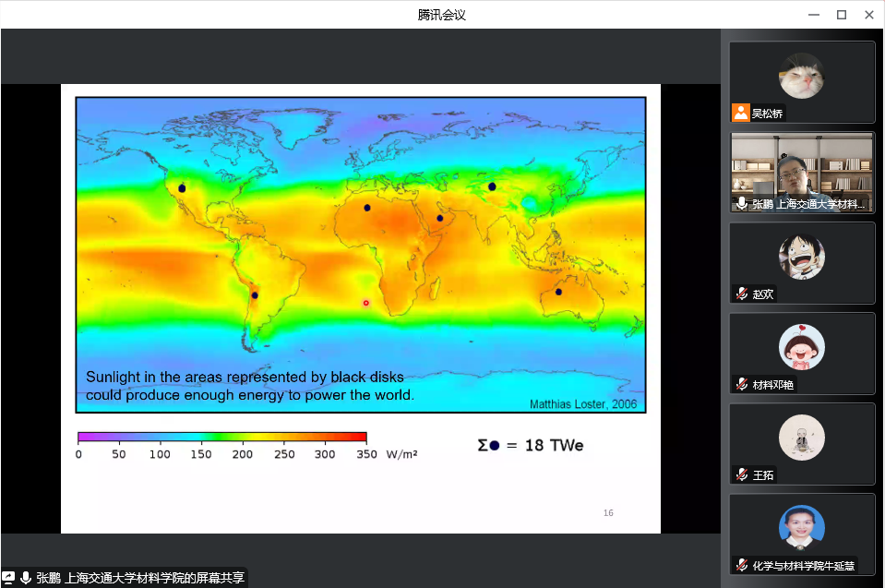This screenshot has height=588, width=885.
Task: Click the muted mic icon beside 材料邓艳
Action: pyautogui.click(x=741, y=384)
